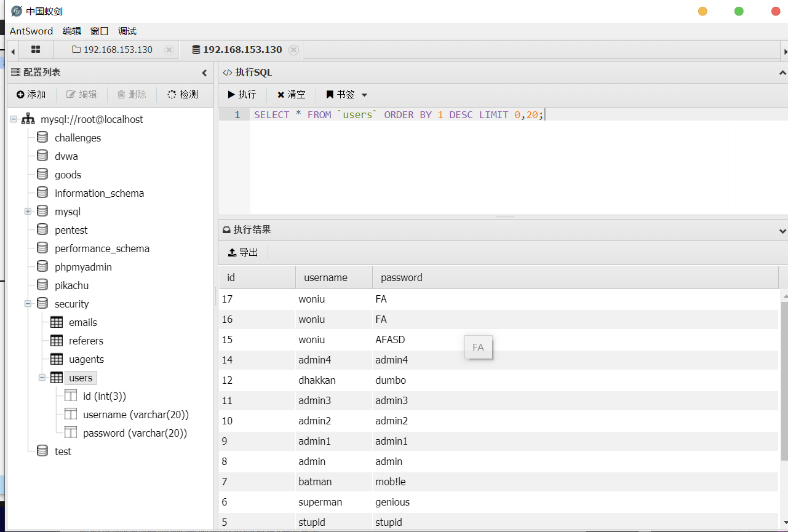Sort by the username column header

click(x=334, y=277)
